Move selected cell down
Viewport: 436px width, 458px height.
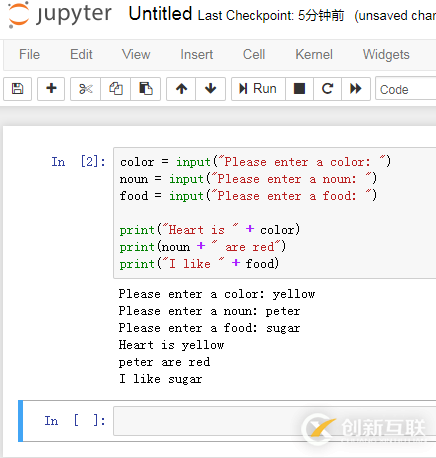click(x=210, y=89)
